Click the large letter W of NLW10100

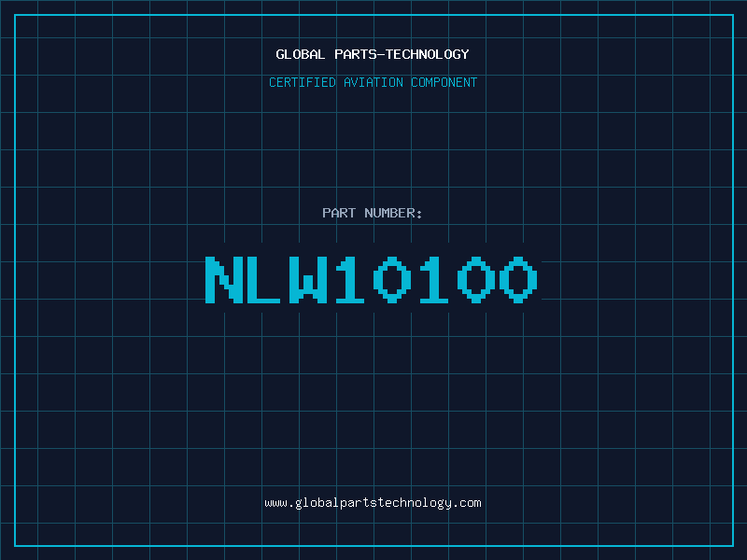(x=308, y=280)
